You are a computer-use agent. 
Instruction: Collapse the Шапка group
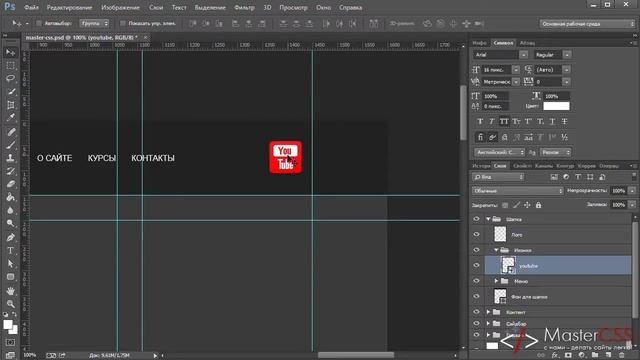pos(488,219)
